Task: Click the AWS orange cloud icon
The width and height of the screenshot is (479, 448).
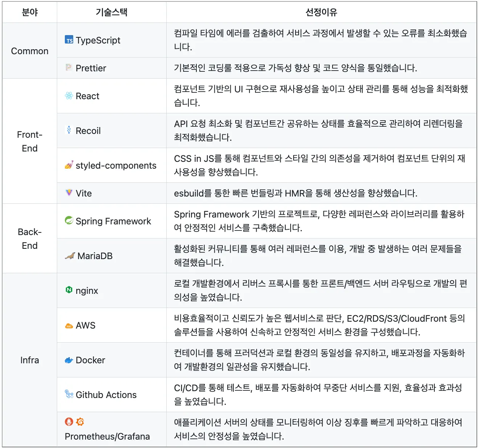Action: click(69, 326)
